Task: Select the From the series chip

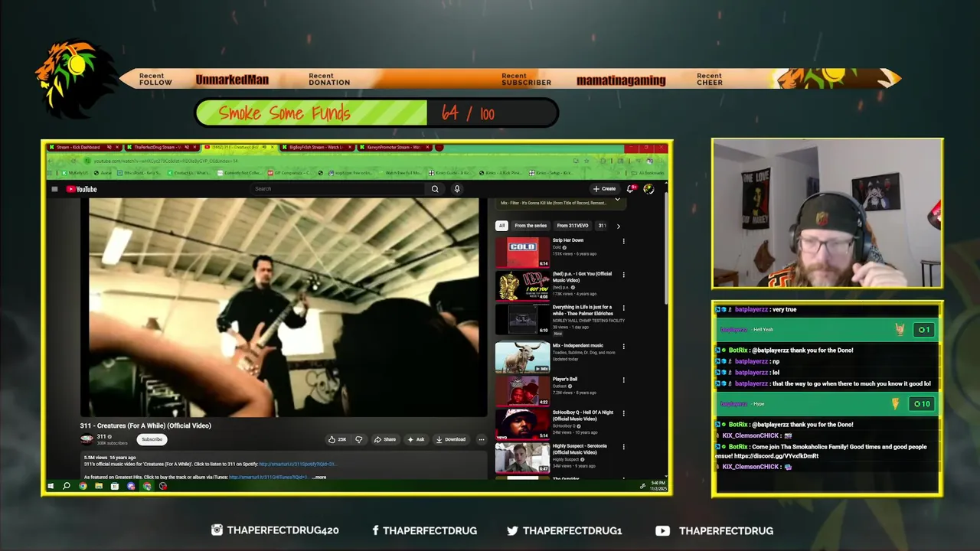Action: (531, 226)
